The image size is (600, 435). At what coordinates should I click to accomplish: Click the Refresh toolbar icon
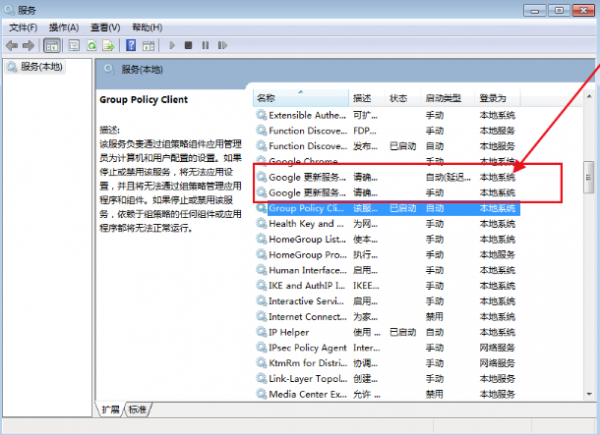[91, 45]
